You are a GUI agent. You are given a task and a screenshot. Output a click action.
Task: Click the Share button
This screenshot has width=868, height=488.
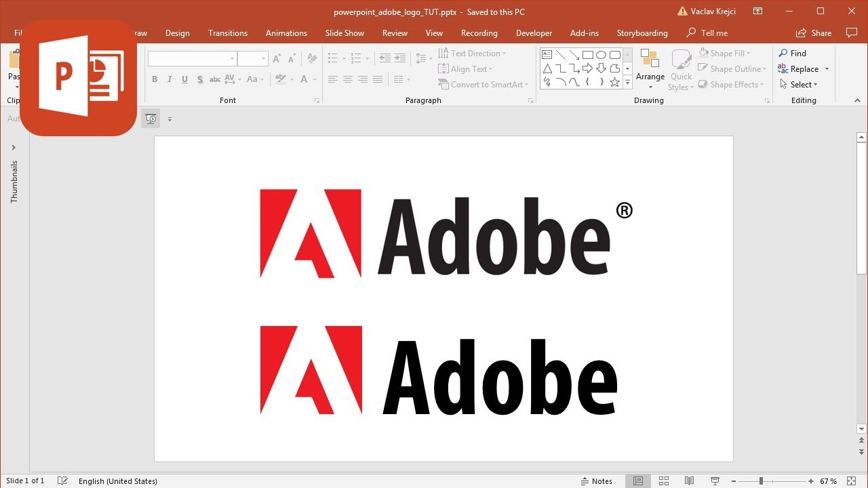click(x=814, y=33)
